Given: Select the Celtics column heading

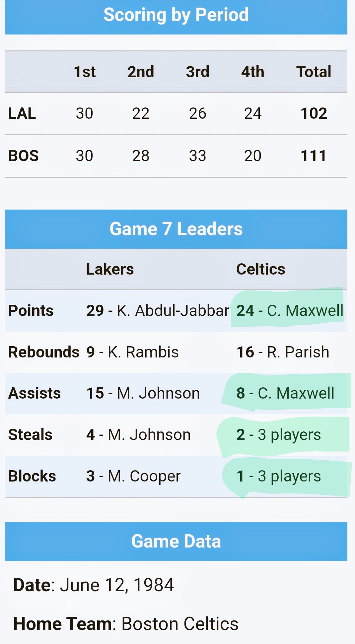Looking at the screenshot, I should pyautogui.click(x=261, y=269).
